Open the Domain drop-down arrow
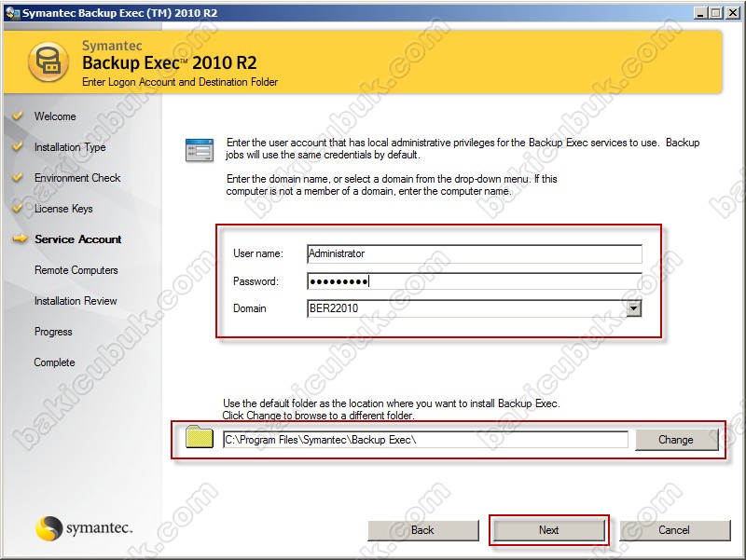 click(x=633, y=308)
